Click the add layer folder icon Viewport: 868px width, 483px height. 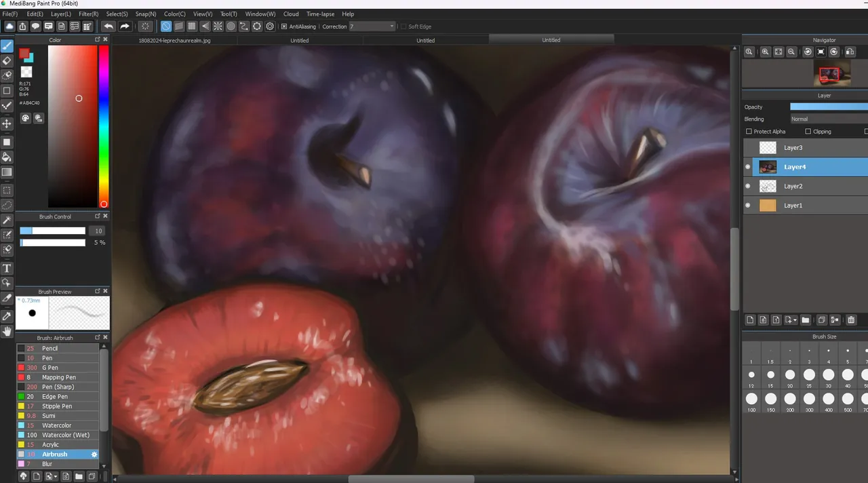[806, 320]
